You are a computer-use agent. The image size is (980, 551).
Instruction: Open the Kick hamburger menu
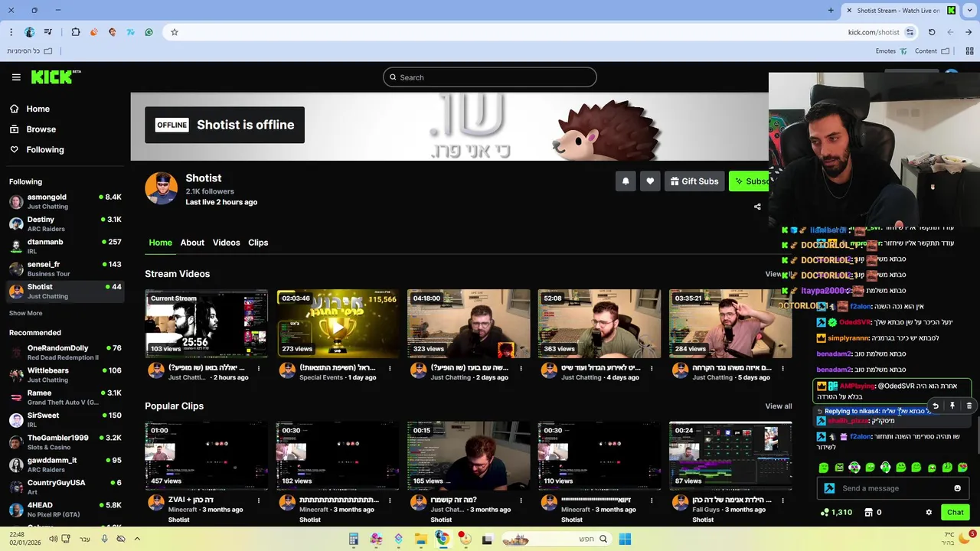pyautogui.click(x=16, y=77)
